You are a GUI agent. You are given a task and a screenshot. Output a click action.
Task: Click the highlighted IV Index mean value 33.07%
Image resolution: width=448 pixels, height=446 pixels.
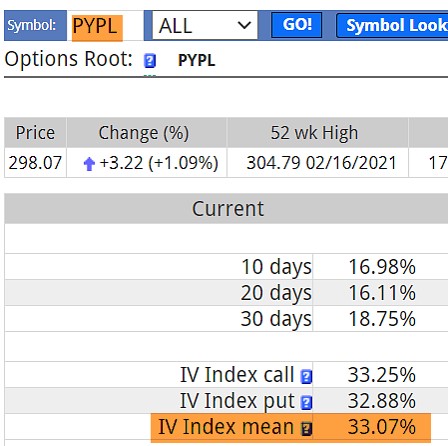(x=382, y=427)
